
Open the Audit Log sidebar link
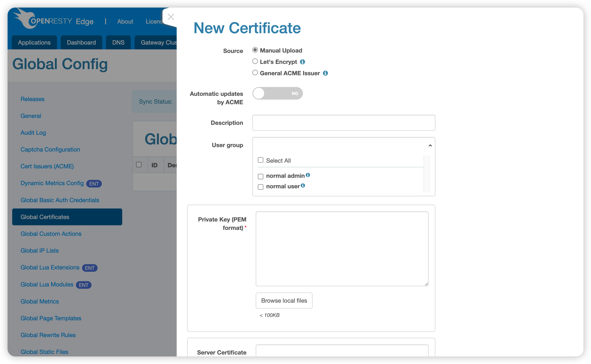click(x=33, y=133)
